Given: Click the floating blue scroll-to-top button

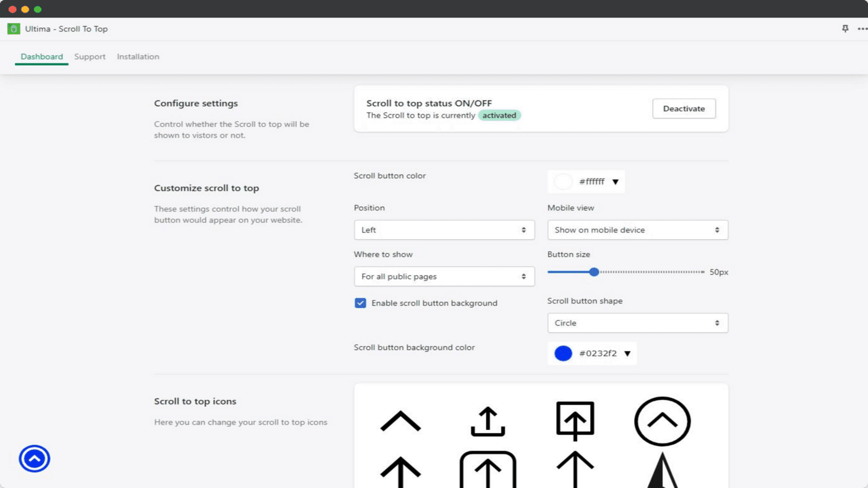Looking at the screenshot, I should (34, 459).
